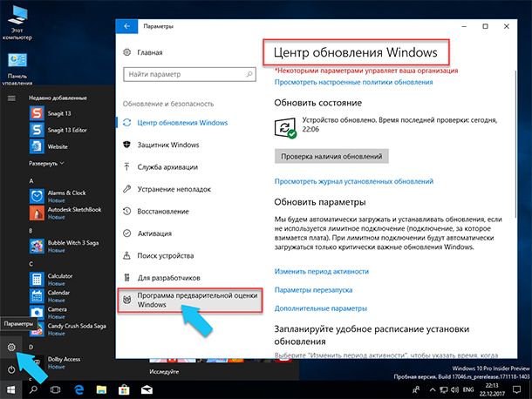Viewport: 532px width, 399px height.
Task: Select Центр обновления Windows in sidebar
Action: (x=182, y=123)
